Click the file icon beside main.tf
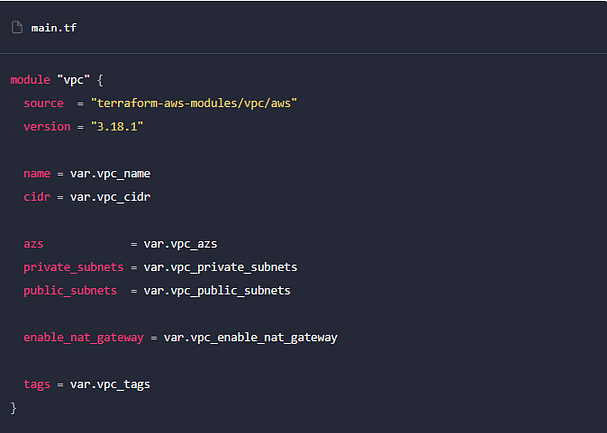 (x=17, y=27)
